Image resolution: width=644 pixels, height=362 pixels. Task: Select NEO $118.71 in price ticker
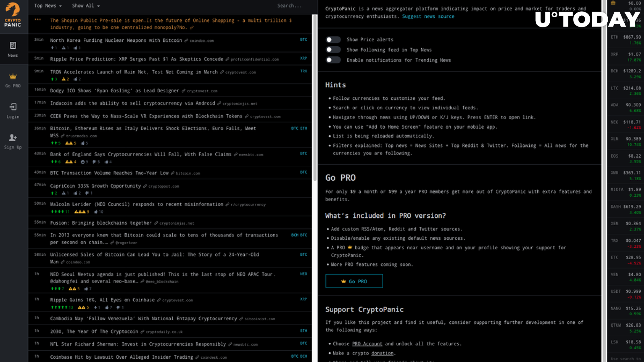coord(625,124)
